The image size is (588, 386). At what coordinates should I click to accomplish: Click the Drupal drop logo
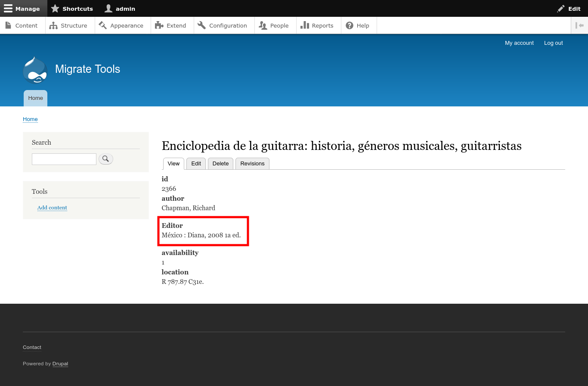coord(35,70)
